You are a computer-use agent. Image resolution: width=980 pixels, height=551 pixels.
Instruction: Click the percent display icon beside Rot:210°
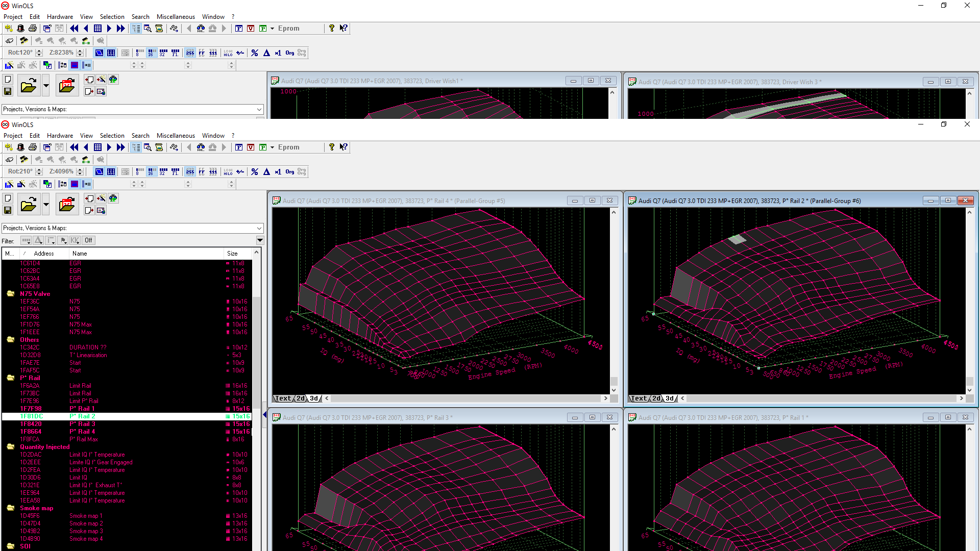tap(255, 172)
